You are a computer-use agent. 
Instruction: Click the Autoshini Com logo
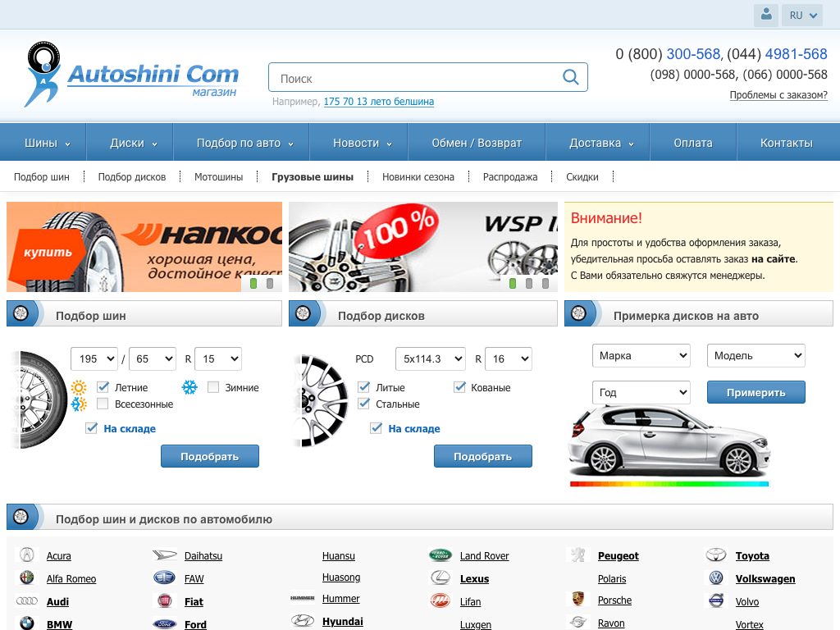pyautogui.click(x=131, y=75)
